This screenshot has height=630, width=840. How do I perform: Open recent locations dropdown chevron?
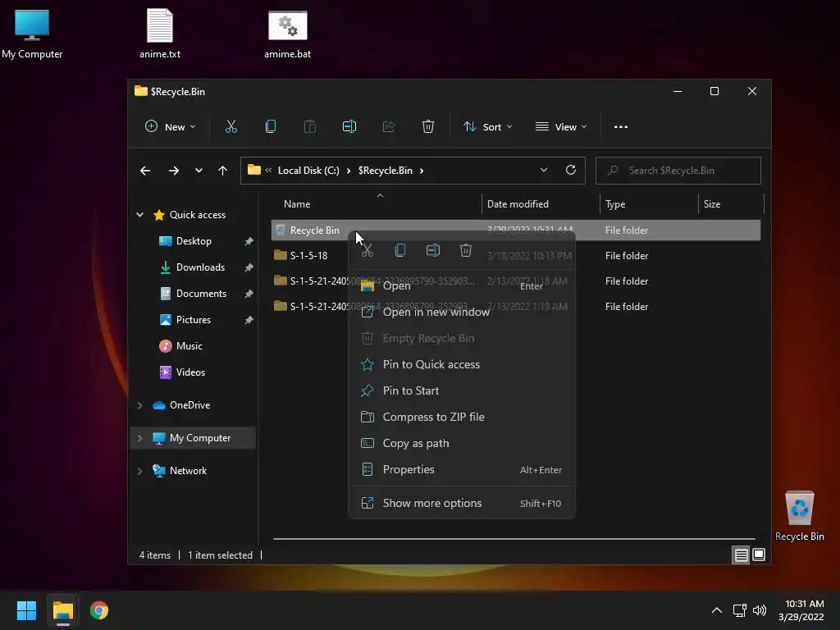[199, 171]
